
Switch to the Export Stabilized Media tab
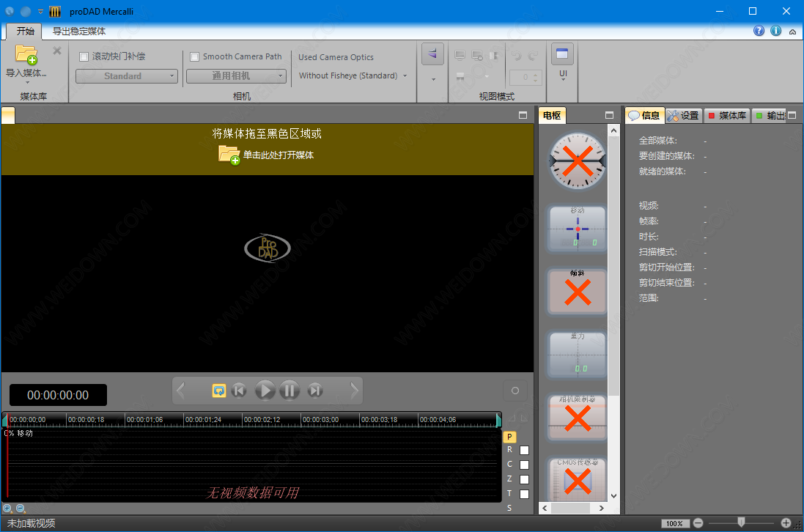click(79, 32)
